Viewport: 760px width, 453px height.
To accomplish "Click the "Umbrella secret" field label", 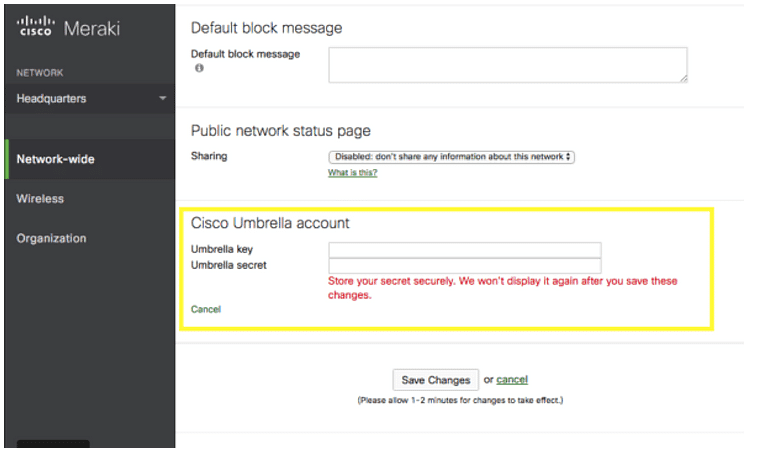I will (228, 266).
